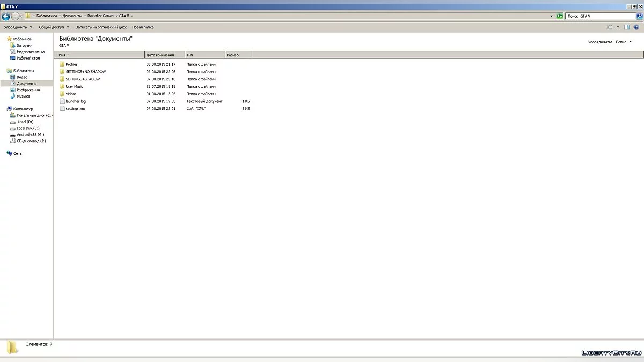Viewport: 644px width, 362px height.
Task: Sort by Дата изменения column header
Action: click(165, 55)
